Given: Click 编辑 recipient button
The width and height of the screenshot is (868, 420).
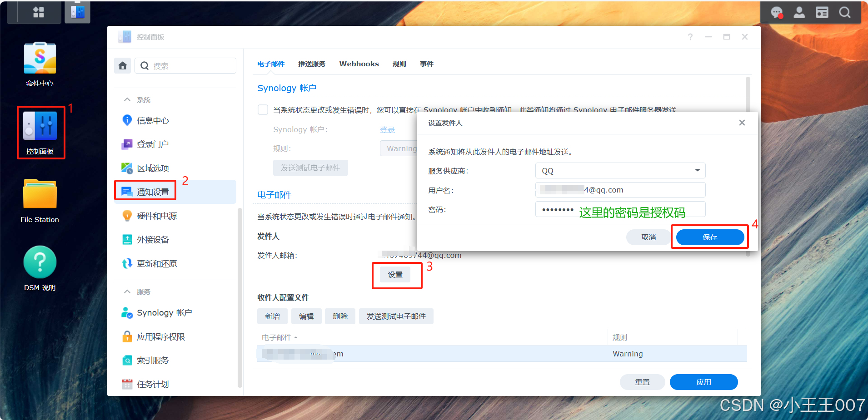Looking at the screenshot, I should click(306, 316).
